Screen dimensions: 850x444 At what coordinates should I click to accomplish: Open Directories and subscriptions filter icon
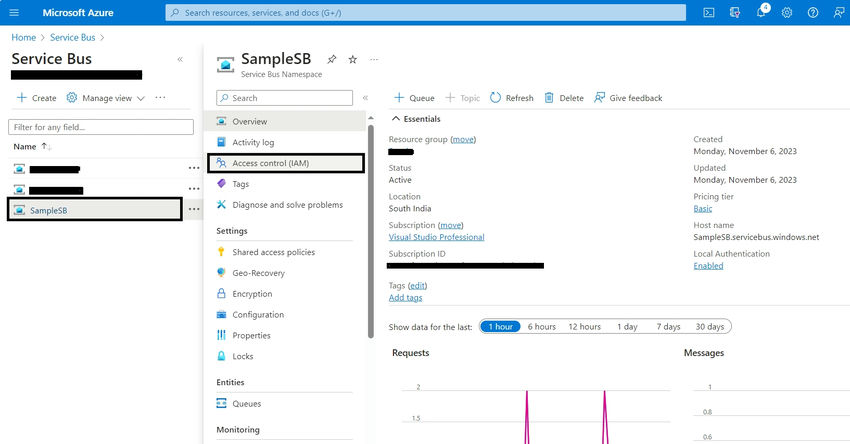click(x=735, y=12)
